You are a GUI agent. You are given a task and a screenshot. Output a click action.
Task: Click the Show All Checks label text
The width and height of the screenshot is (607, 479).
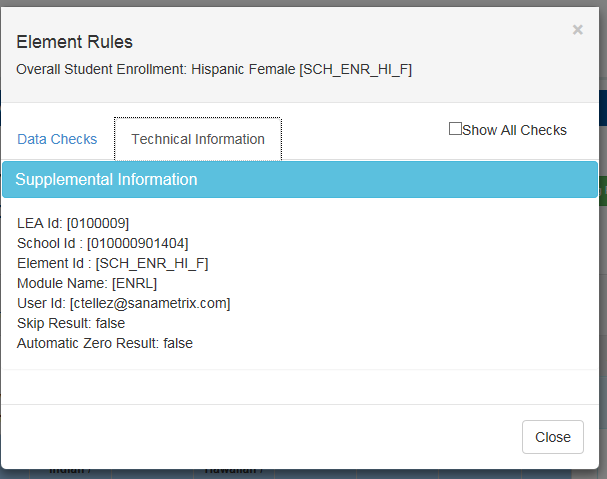click(514, 130)
